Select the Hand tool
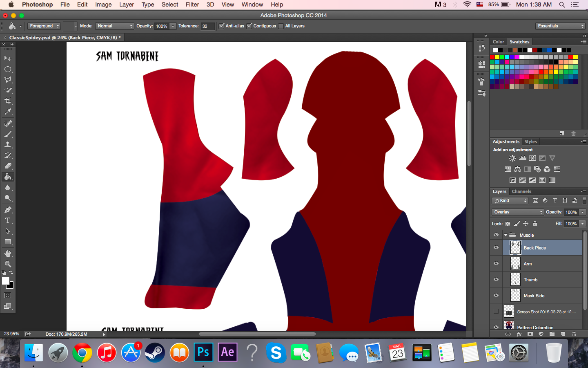 coord(8,254)
